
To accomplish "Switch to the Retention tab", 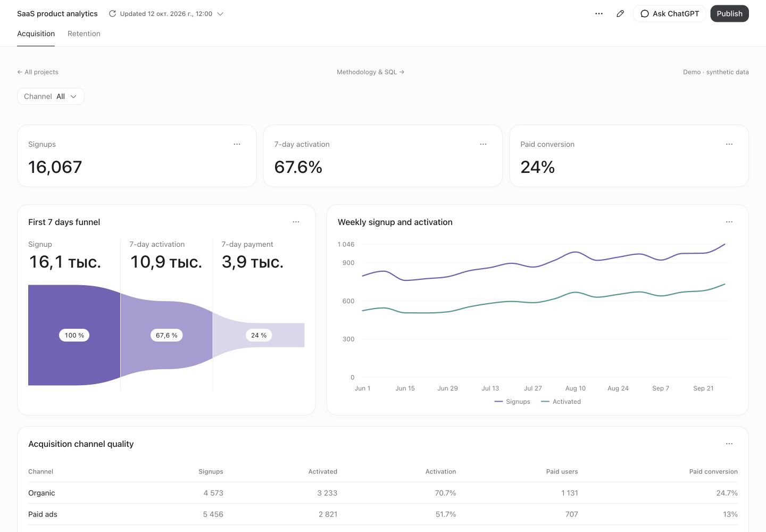I will pyautogui.click(x=84, y=34).
